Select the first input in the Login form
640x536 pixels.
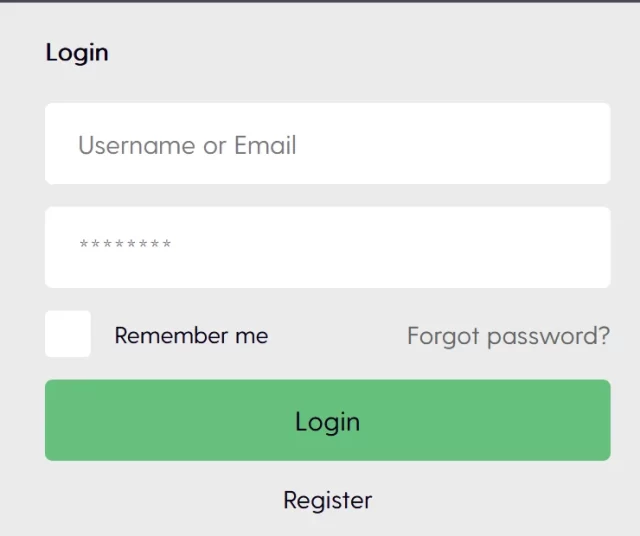click(x=327, y=144)
